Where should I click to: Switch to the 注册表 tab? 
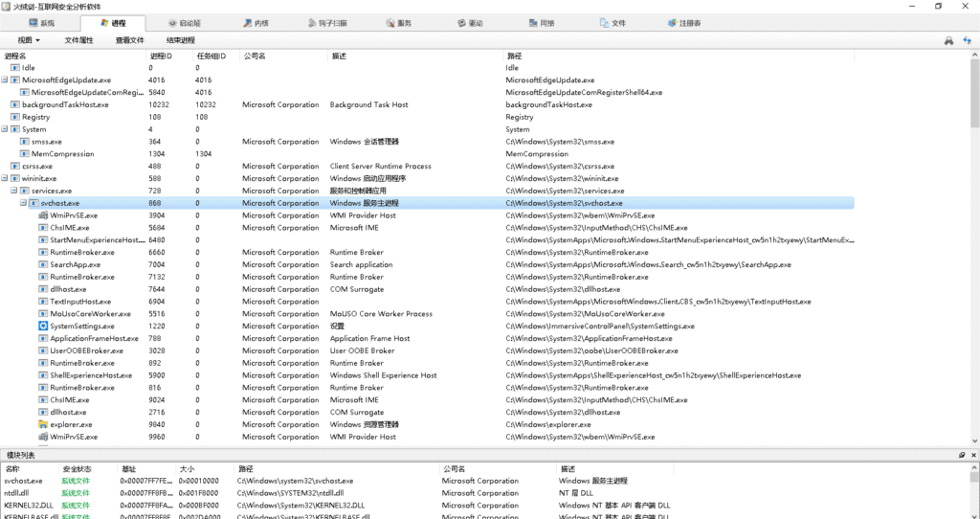683,23
